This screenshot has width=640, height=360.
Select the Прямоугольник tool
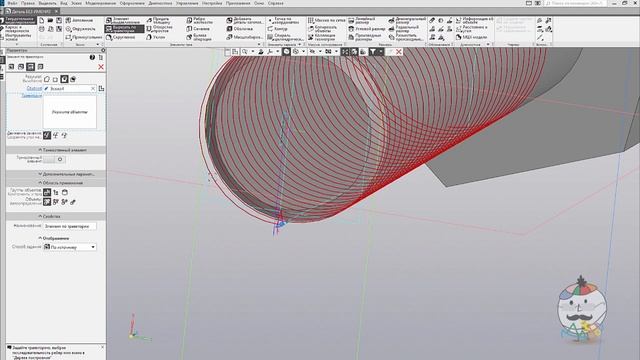pyautogui.click(x=84, y=37)
